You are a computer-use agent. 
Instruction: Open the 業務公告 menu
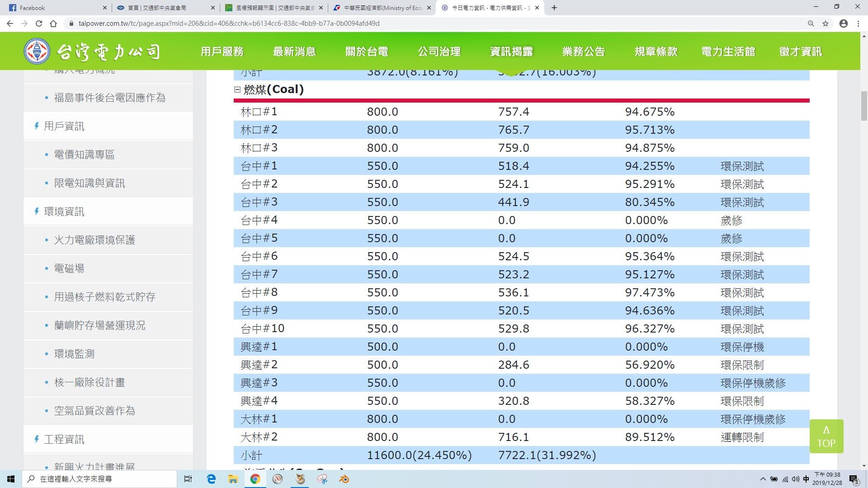[x=584, y=52]
